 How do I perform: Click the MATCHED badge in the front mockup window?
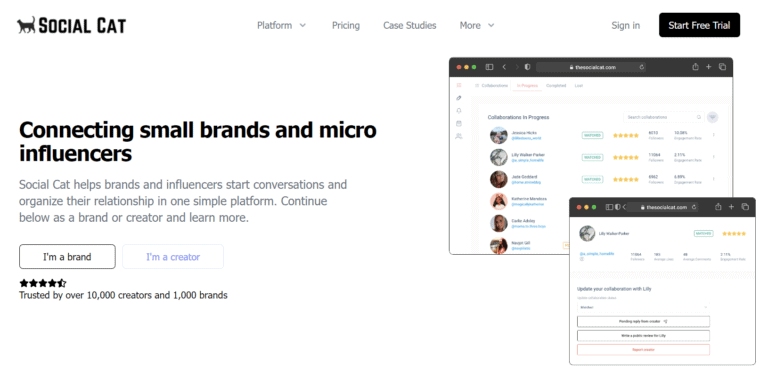703,234
